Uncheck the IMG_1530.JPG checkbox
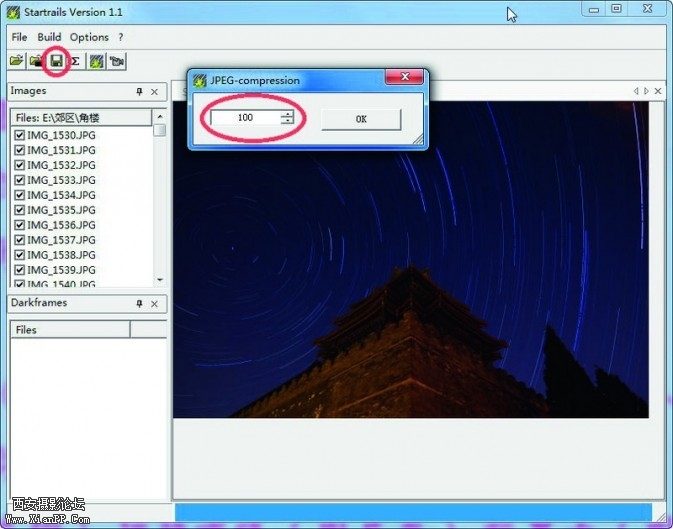Viewport: 673px width, 529px height. coord(19,135)
